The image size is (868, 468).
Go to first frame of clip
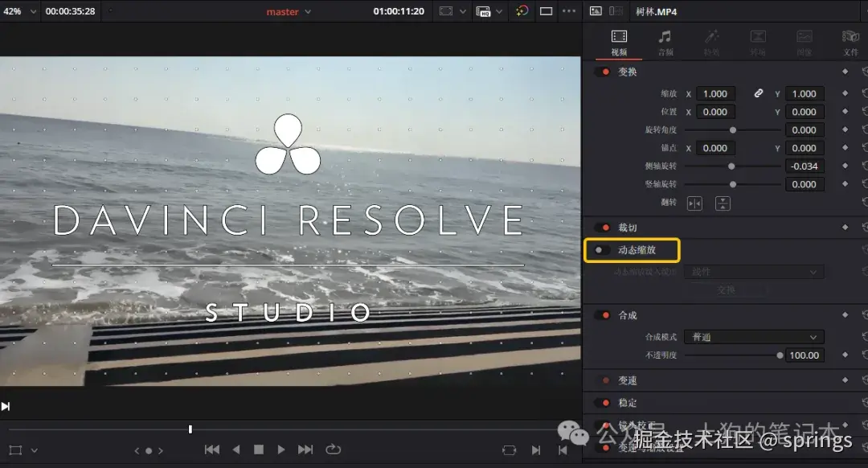click(x=212, y=450)
